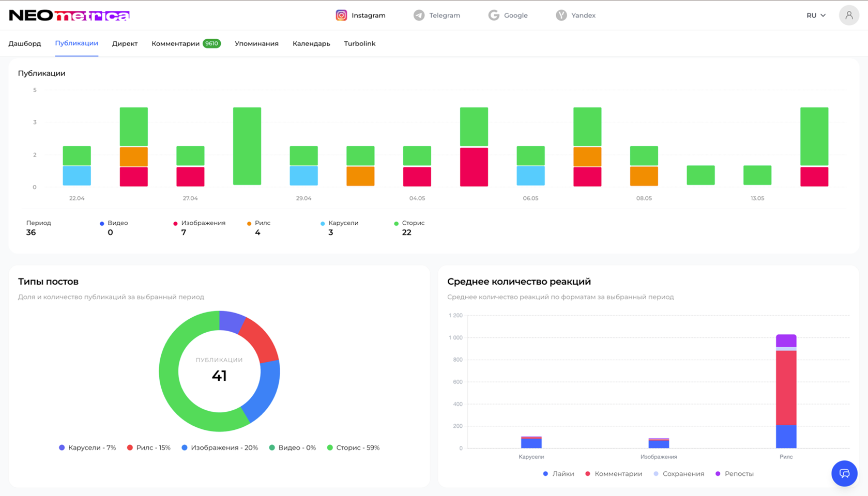Toggle Карусели - 7% donut legend item

87,447
